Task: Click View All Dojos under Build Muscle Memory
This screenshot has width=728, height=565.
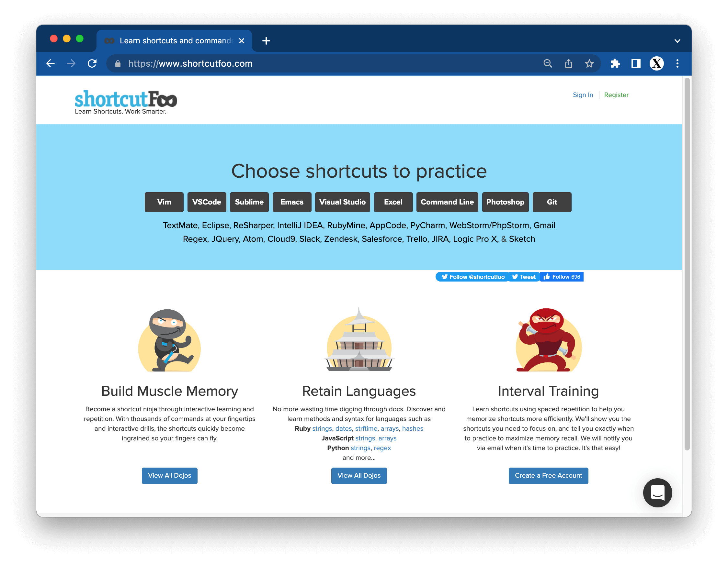Action: [170, 475]
